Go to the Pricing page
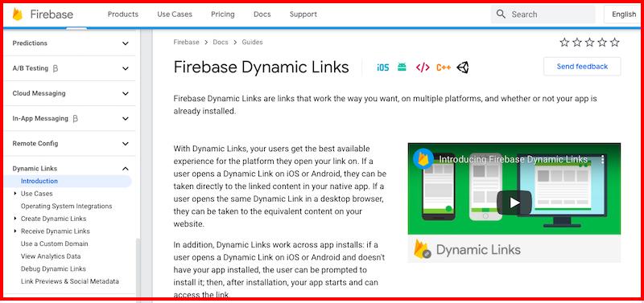 pos(223,14)
